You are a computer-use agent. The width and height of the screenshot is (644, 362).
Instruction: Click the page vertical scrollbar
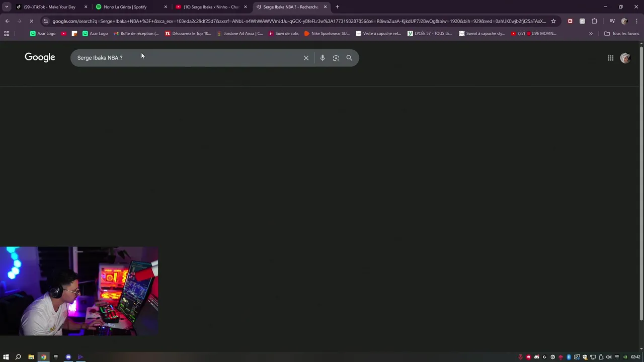click(641, 184)
